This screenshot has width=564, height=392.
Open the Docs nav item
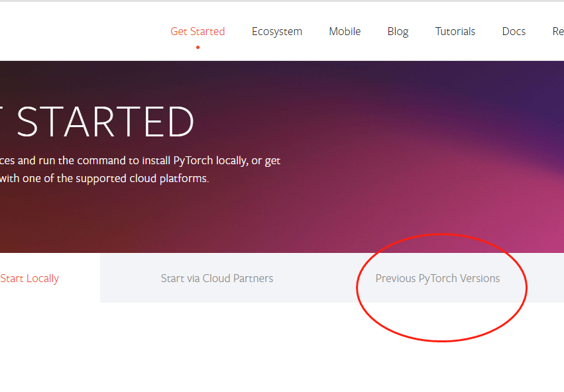(x=514, y=32)
